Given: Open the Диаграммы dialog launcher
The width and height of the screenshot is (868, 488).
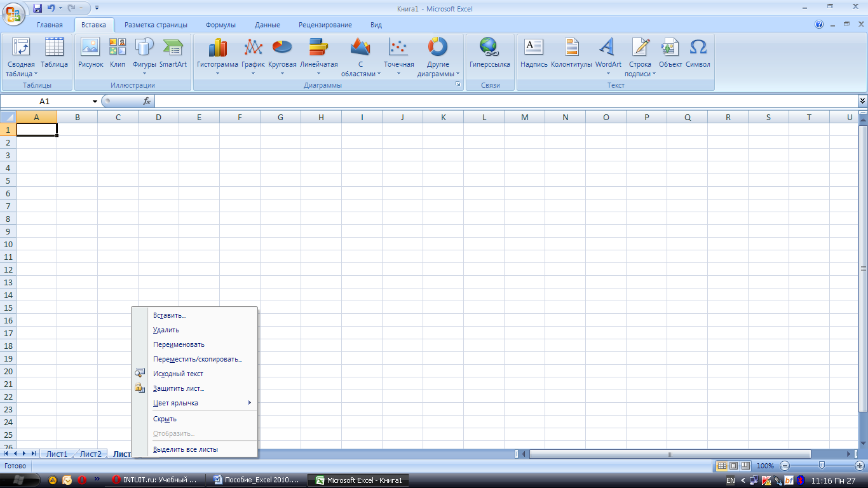Looking at the screenshot, I should coord(458,85).
